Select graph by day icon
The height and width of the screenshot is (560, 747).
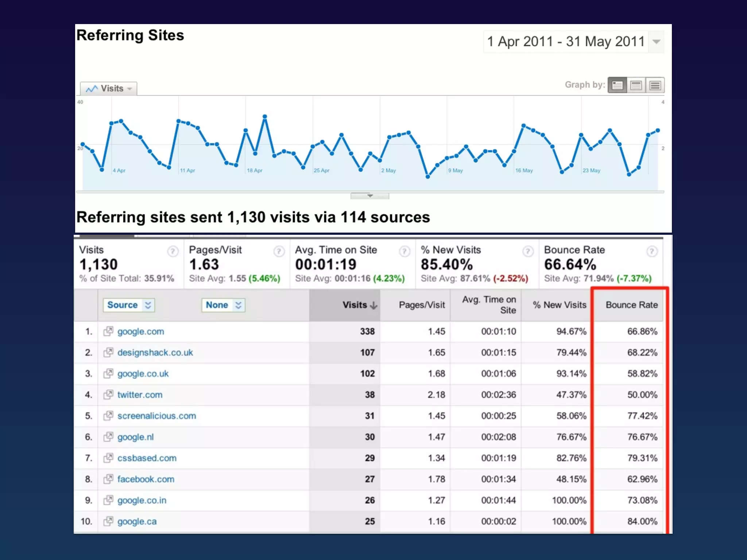617,85
